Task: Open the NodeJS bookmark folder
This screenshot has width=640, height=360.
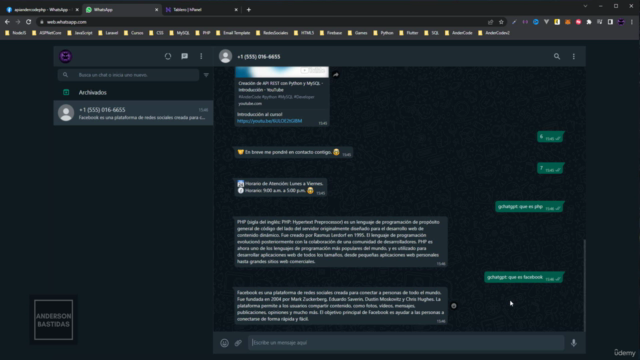Action: tap(16, 33)
